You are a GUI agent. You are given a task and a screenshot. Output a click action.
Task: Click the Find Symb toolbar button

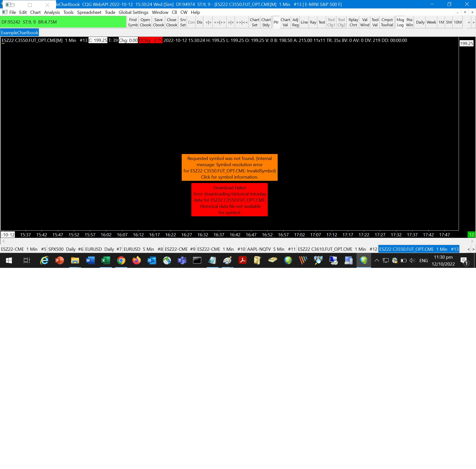pos(133,22)
